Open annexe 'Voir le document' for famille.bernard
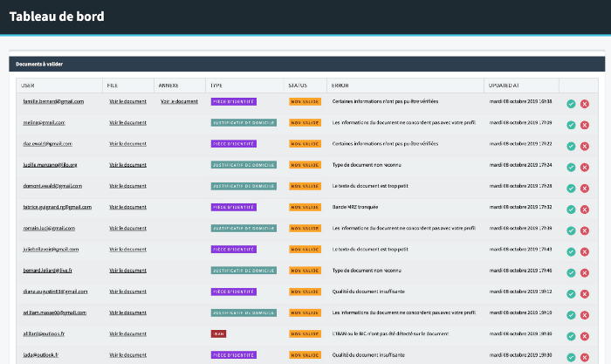Image resolution: width=611 pixels, height=364 pixels. (x=179, y=101)
